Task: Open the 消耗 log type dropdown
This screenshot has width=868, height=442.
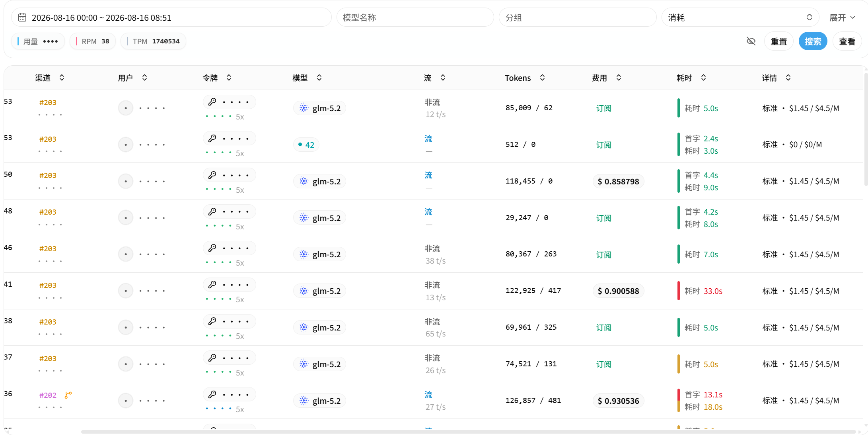Action: pyautogui.click(x=740, y=18)
